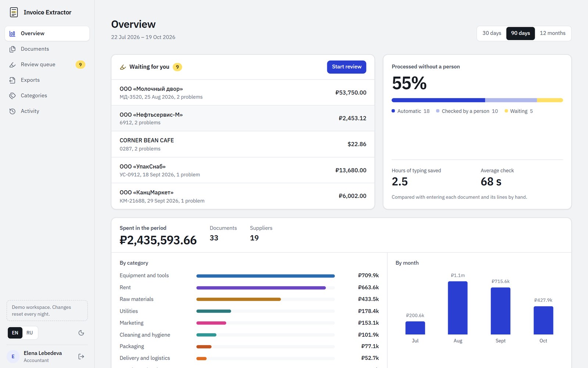Screen dimensions: 588x368
Task: Click the Activity history icon
Action: (x=12, y=111)
